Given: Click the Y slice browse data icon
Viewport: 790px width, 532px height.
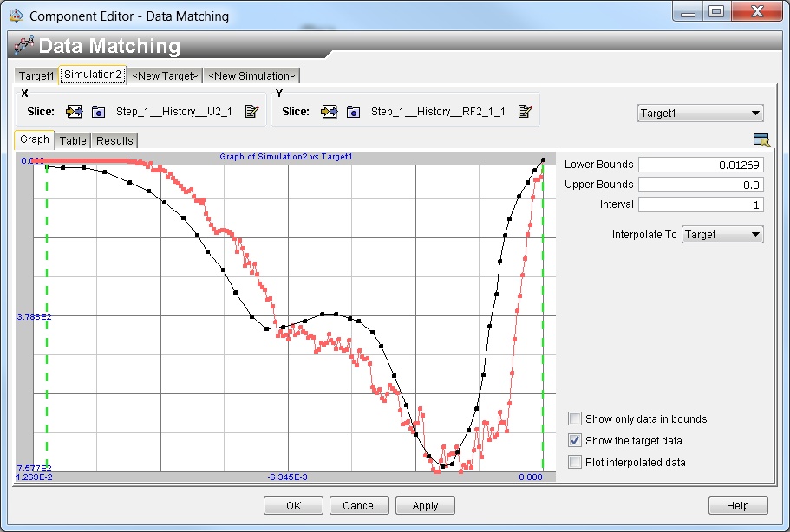Looking at the screenshot, I should [x=353, y=112].
